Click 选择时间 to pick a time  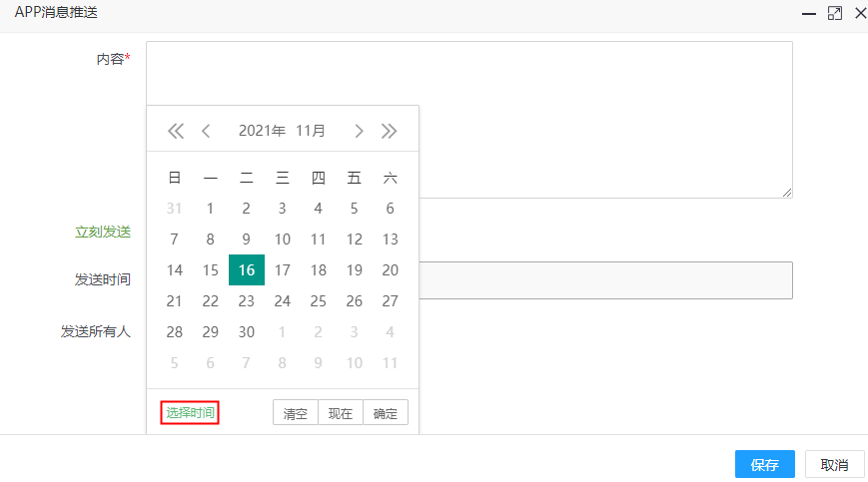point(190,413)
